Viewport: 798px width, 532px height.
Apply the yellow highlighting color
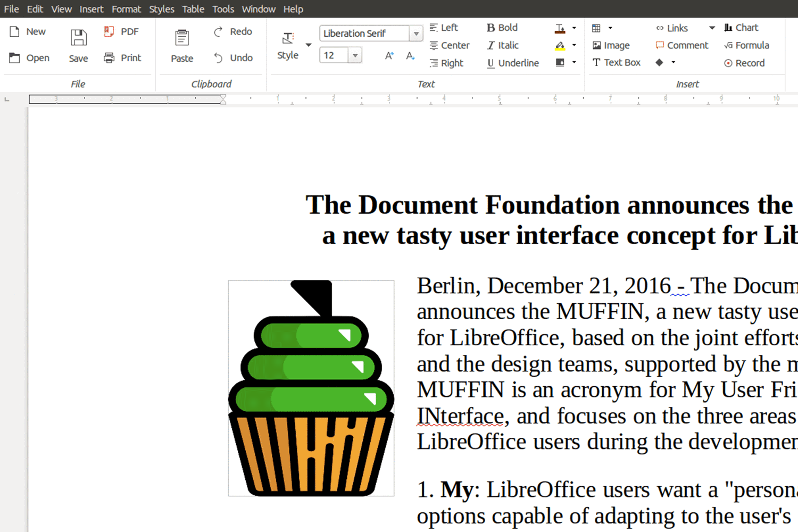click(x=560, y=46)
